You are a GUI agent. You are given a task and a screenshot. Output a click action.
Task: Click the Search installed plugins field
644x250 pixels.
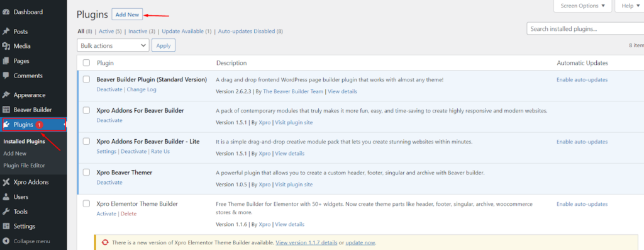coord(586,29)
